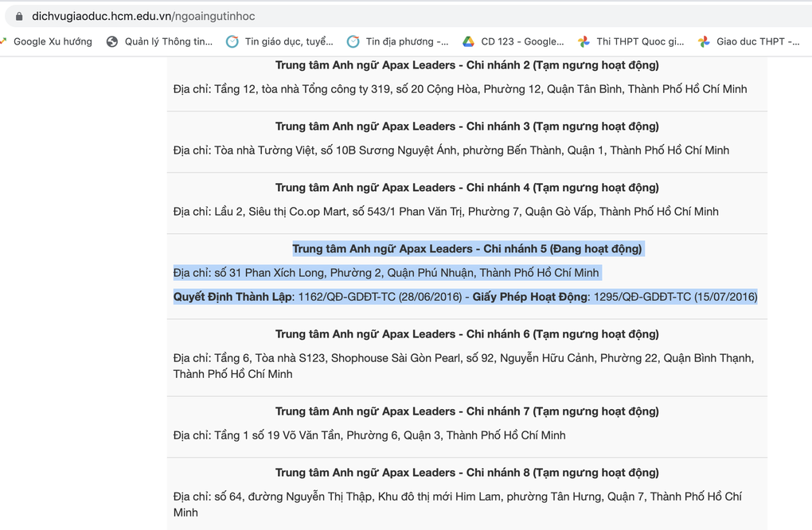Click icon of Tin giáo dục bookmark
Viewport: 812px width, 530px height.
232,41
